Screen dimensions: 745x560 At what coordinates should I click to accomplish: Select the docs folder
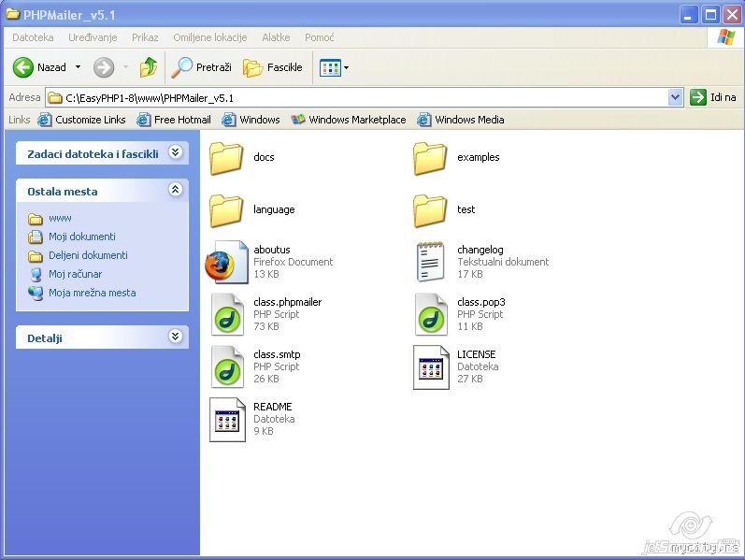coord(226,157)
